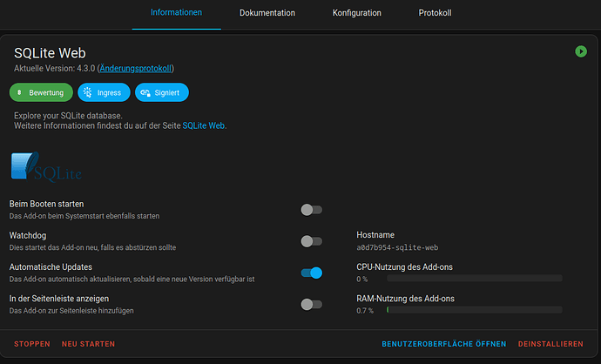Click the STOPPEN button
This screenshot has width=601, height=364.
pyautogui.click(x=32, y=344)
